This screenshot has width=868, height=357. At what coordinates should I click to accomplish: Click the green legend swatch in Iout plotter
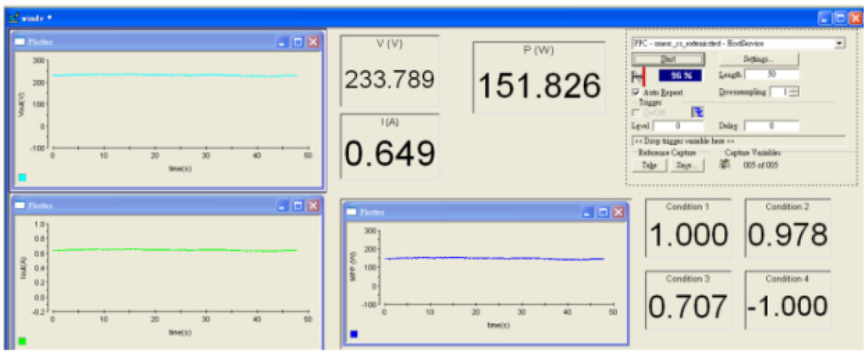22,341
